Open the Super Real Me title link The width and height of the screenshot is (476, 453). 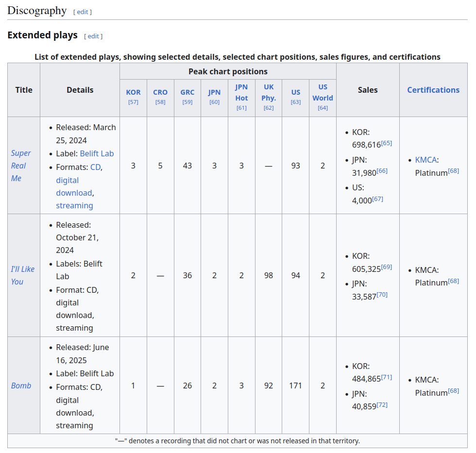click(x=20, y=166)
